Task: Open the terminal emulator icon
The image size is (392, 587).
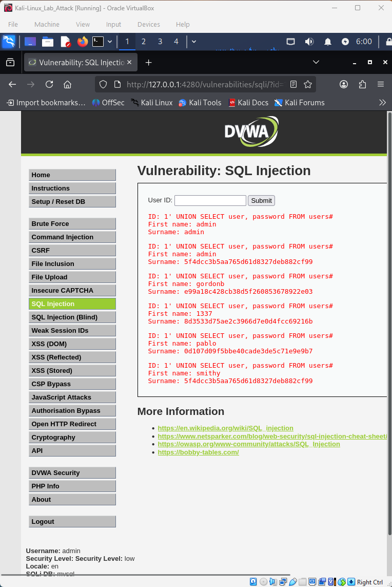Action: [x=98, y=42]
